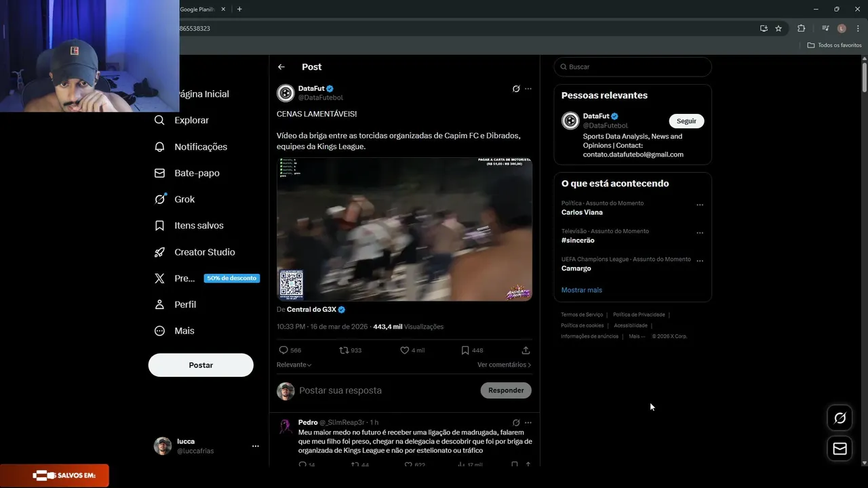
Task: Go back with the Post arrow
Action: [x=281, y=67]
